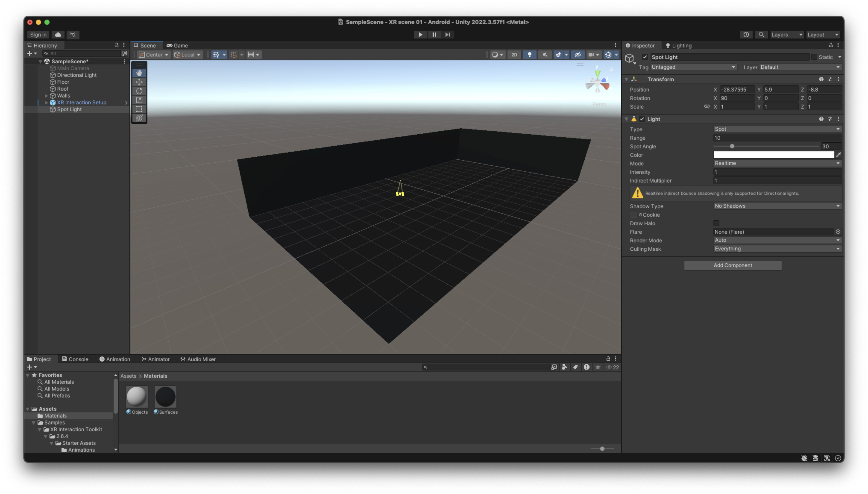Expand the Walls object in Hierarchy

(x=46, y=96)
